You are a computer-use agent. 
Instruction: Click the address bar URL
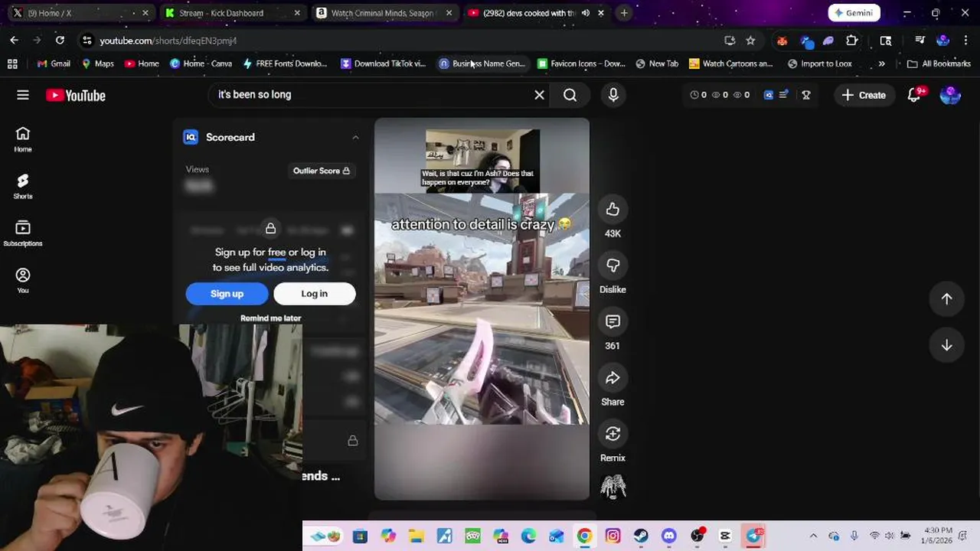click(x=168, y=41)
